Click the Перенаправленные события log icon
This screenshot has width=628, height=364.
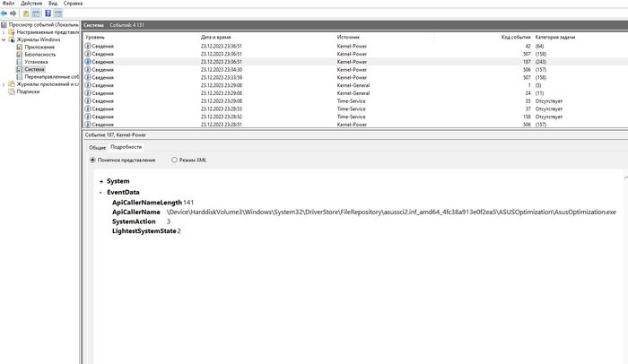[19, 76]
